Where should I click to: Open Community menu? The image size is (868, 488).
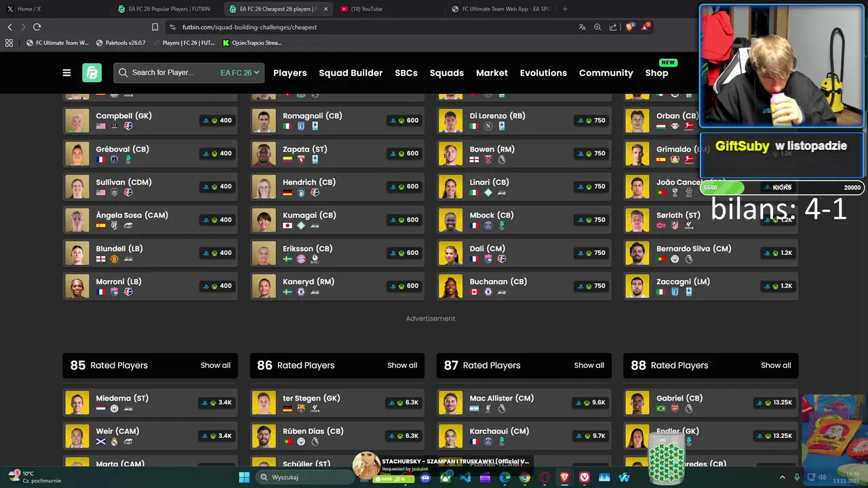pos(606,73)
